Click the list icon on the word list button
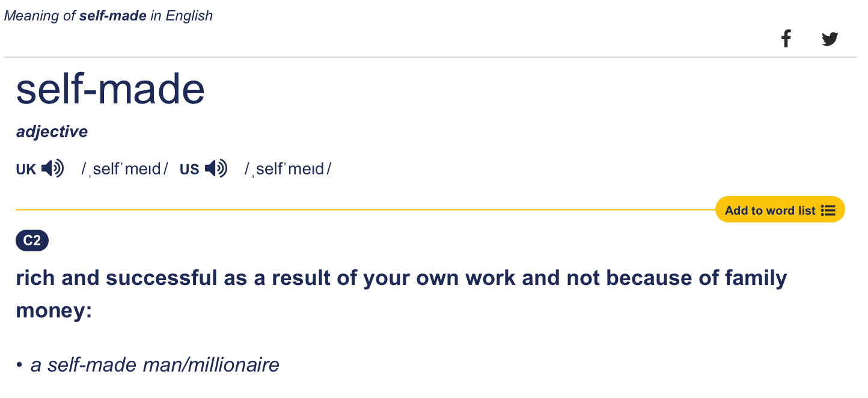 (x=828, y=210)
